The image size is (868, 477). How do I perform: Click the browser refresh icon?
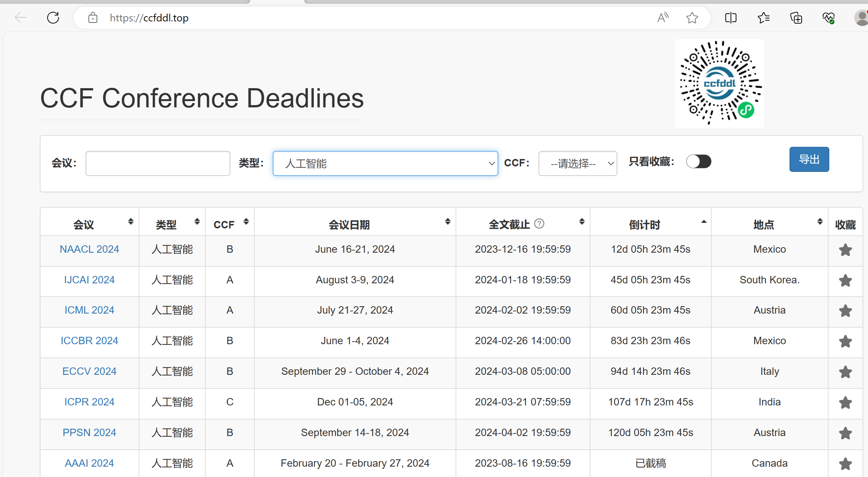click(53, 18)
